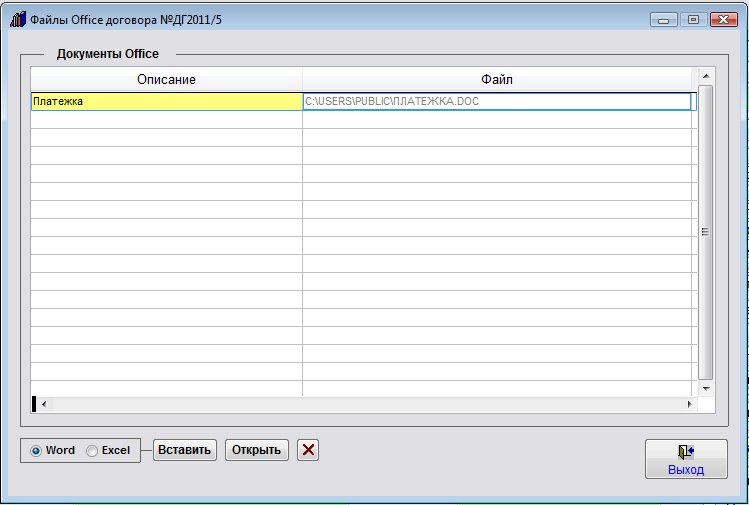
Task: Select the Excel radio button
Action: tap(92, 451)
